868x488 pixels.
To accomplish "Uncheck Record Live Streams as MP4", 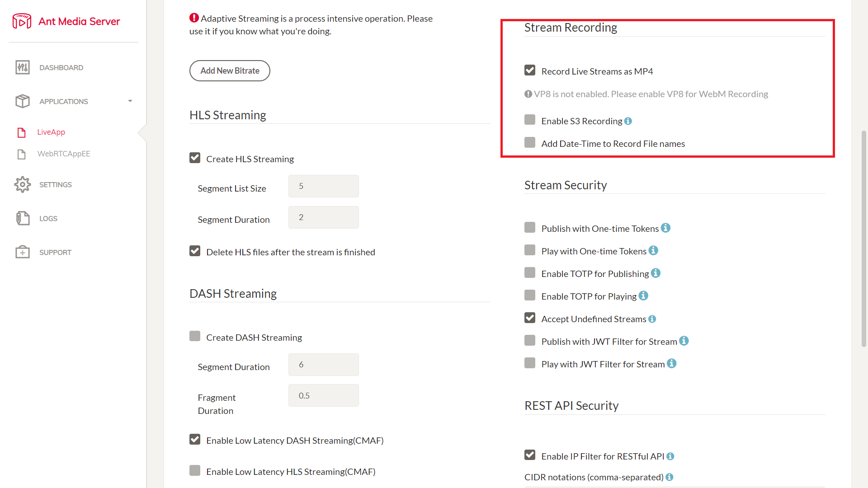I will (530, 70).
